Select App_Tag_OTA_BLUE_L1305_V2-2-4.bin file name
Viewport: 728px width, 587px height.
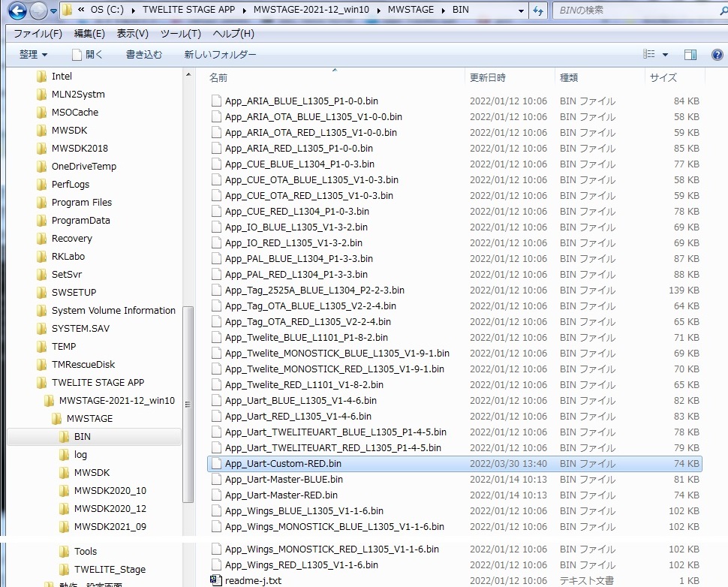(311, 306)
